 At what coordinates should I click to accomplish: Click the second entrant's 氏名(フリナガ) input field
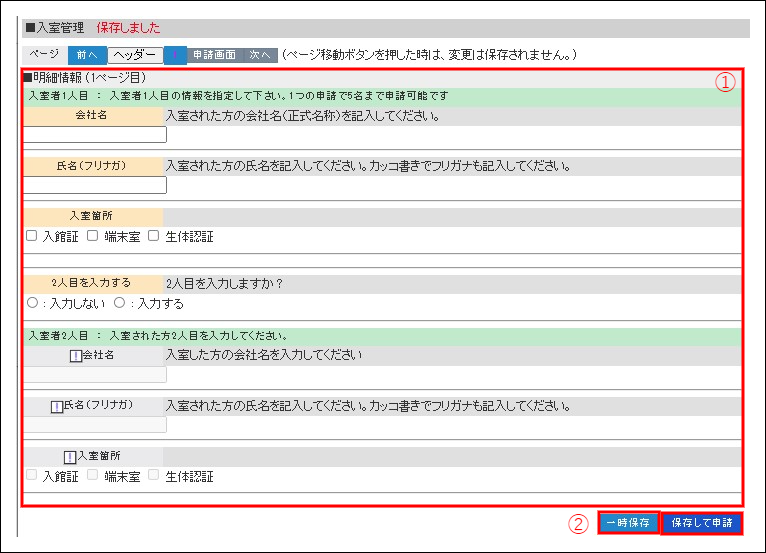coord(95,425)
